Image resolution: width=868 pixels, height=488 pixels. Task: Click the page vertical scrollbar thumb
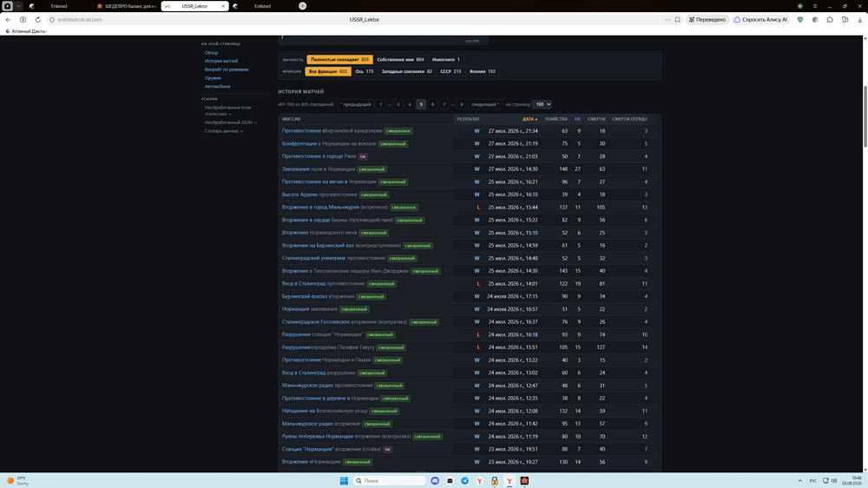[x=865, y=116]
